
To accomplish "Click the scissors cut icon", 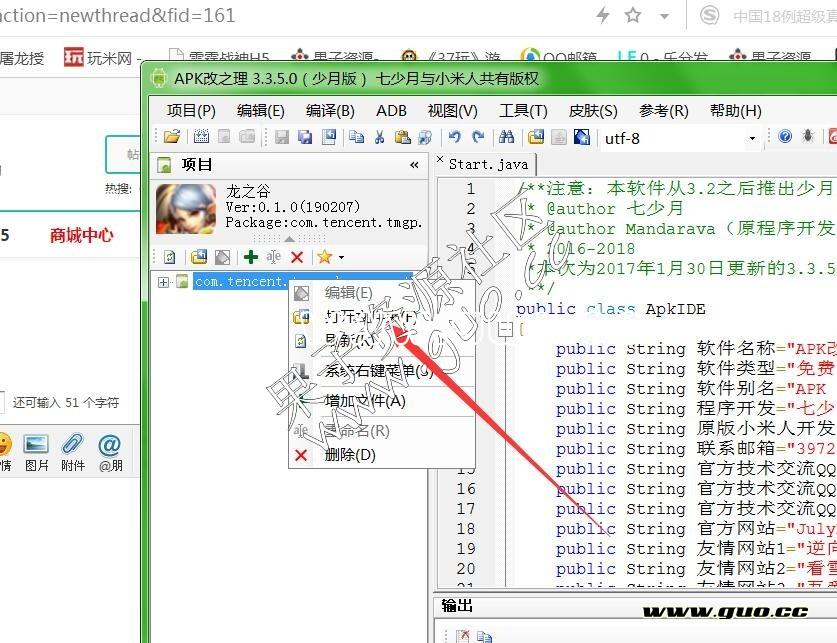I will [x=380, y=137].
